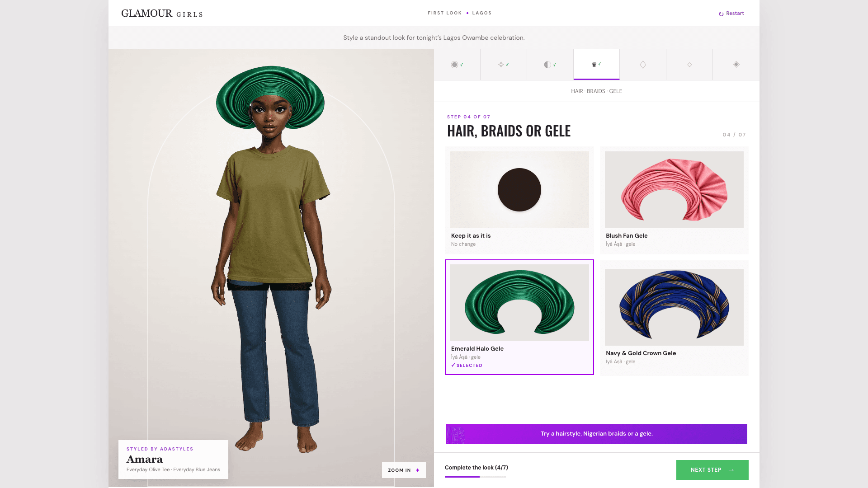Click the purple hairstyle tip banner
The width and height of the screenshot is (868, 488).
click(596, 434)
